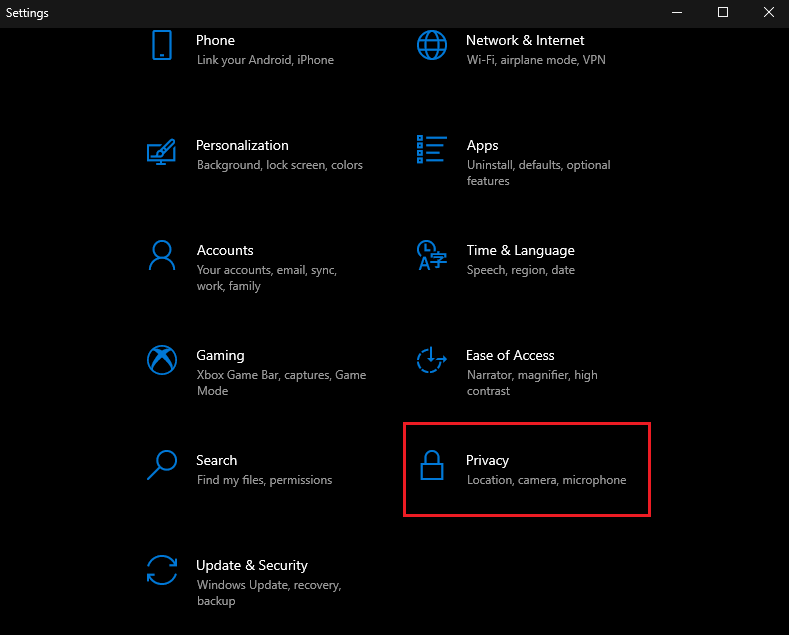789x635 pixels.
Task: Click the Apps list icon
Action: click(x=432, y=149)
